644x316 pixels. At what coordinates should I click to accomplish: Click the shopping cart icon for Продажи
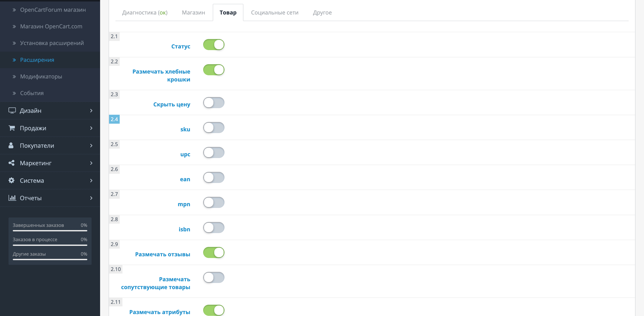click(12, 128)
